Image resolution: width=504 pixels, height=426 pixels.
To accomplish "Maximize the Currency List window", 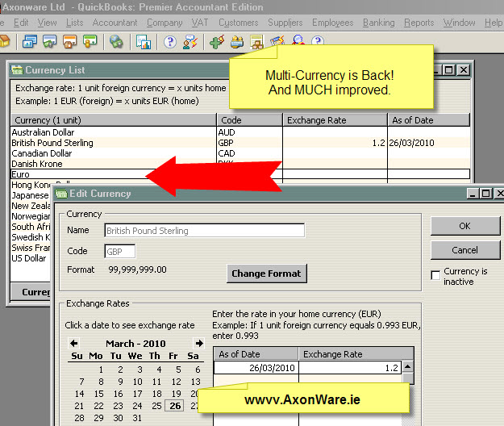I will click(449, 69).
